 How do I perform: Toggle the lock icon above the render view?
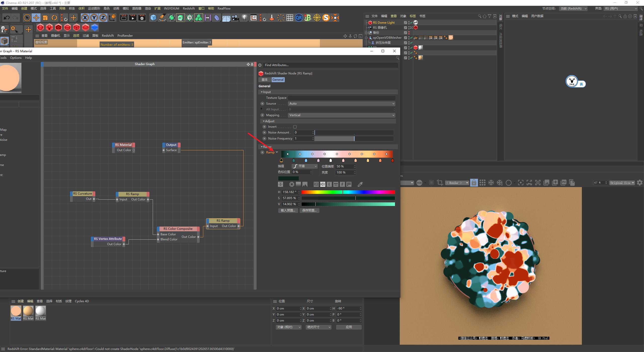474,183
